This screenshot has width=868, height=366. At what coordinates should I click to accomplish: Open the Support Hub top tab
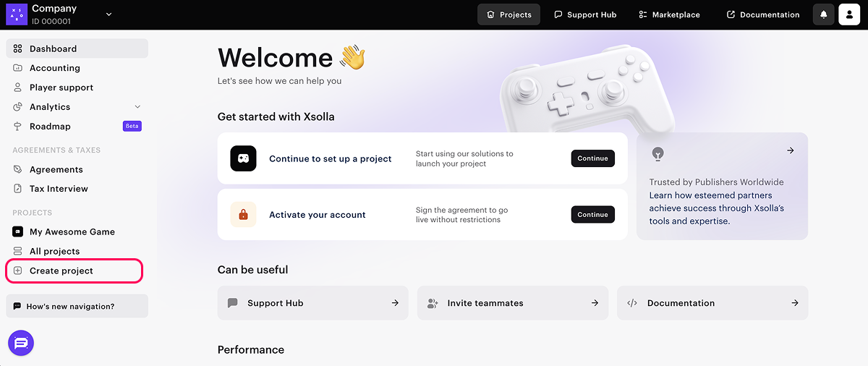click(585, 14)
